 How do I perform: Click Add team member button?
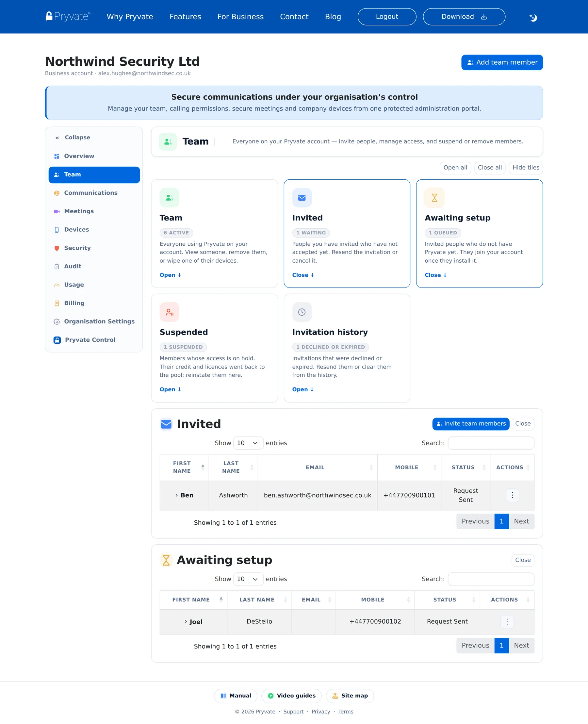[502, 62]
